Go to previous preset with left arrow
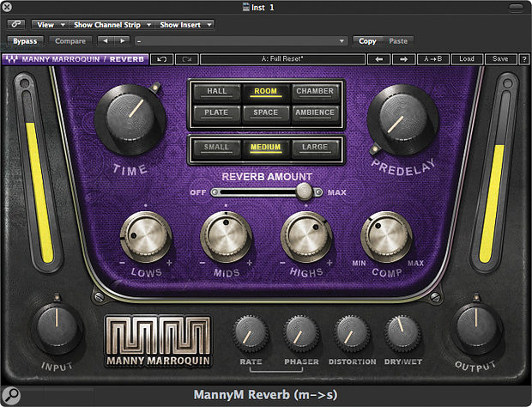This screenshot has height=407, width=532. pyautogui.click(x=379, y=59)
